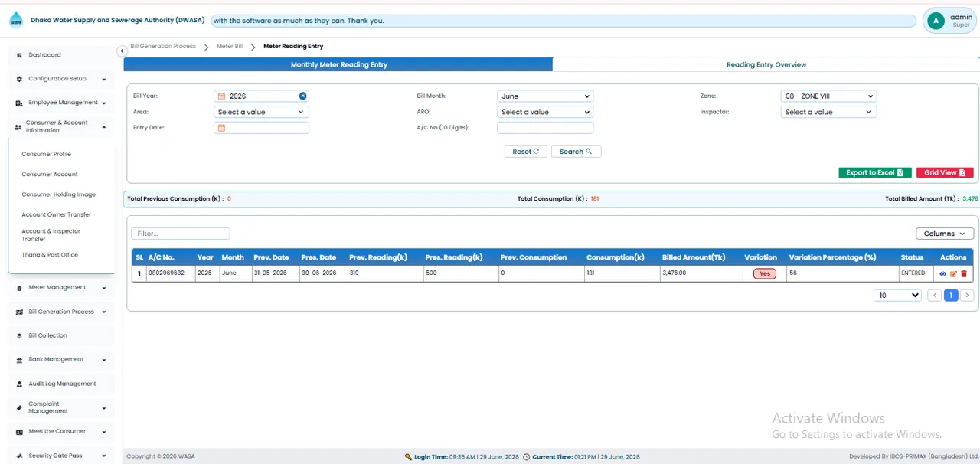Click the Bill Generation Process breadcrumb link

click(163, 47)
